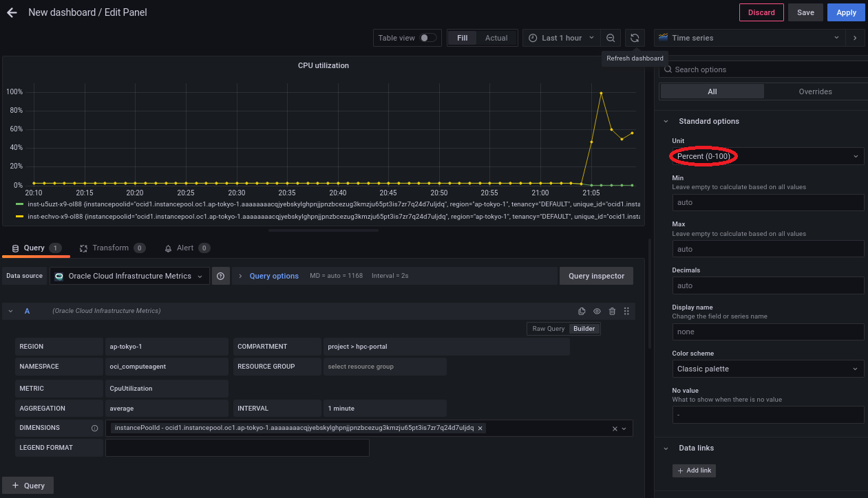Viewport: 868px width, 498px height.
Task: Open the Unit Percent (0-100) dropdown
Action: [x=767, y=157]
